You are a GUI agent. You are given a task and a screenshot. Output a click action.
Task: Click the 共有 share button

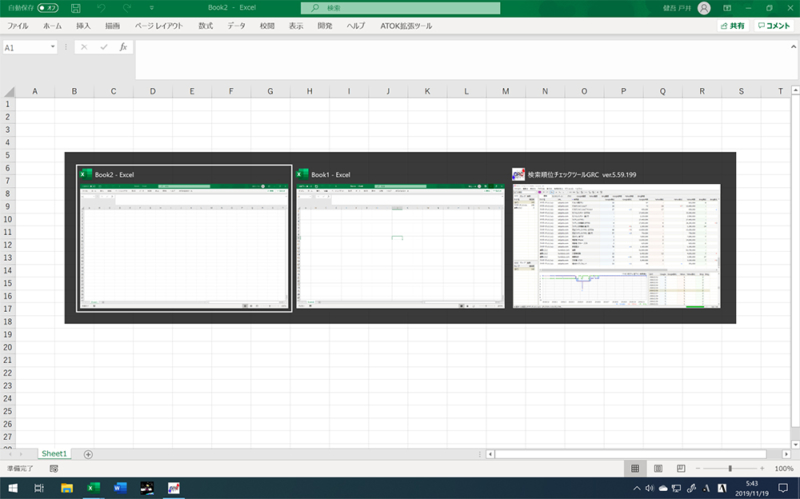(x=733, y=26)
